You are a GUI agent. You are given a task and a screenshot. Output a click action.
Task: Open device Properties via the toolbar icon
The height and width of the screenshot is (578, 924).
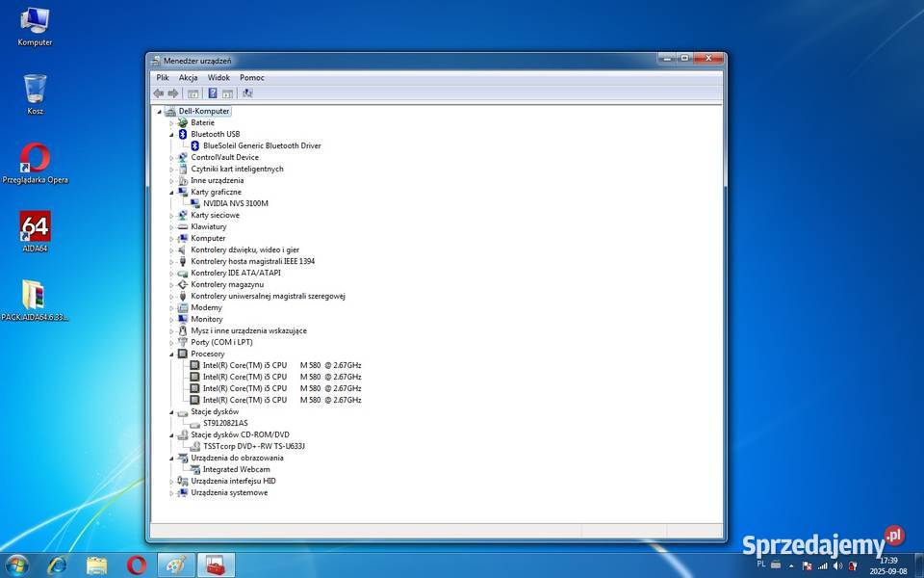(226, 92)
